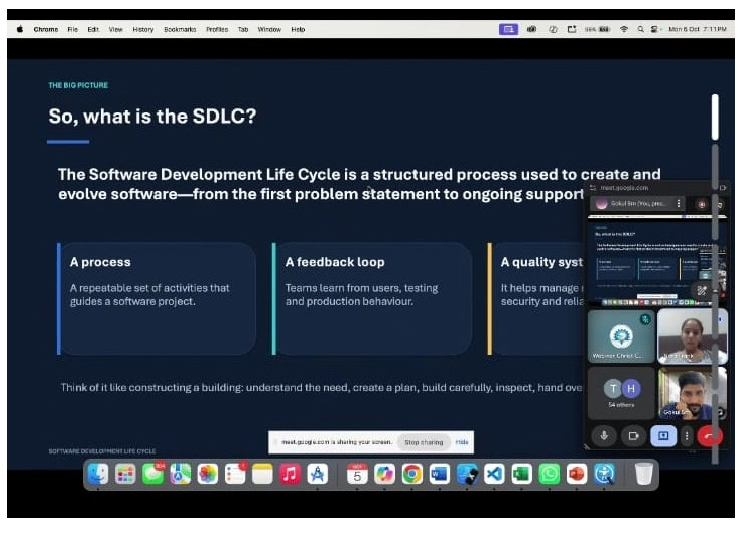Open the Bookmarks menu

pos(180,29)
